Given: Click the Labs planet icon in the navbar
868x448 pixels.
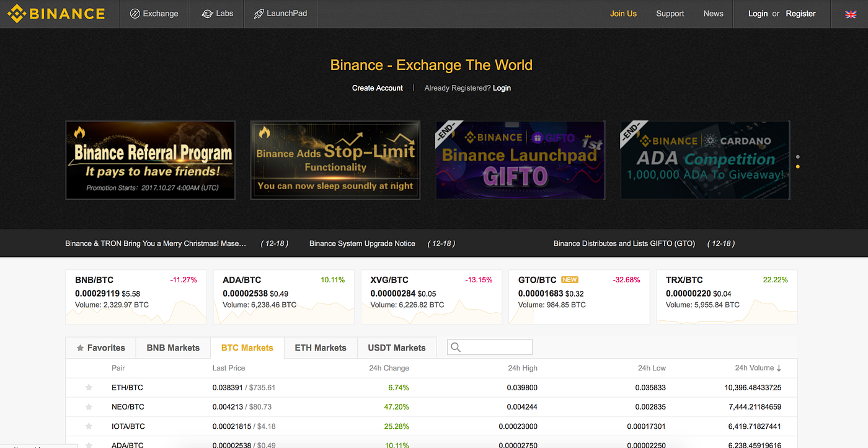Looking at the screenshot, I should (207, 14).
